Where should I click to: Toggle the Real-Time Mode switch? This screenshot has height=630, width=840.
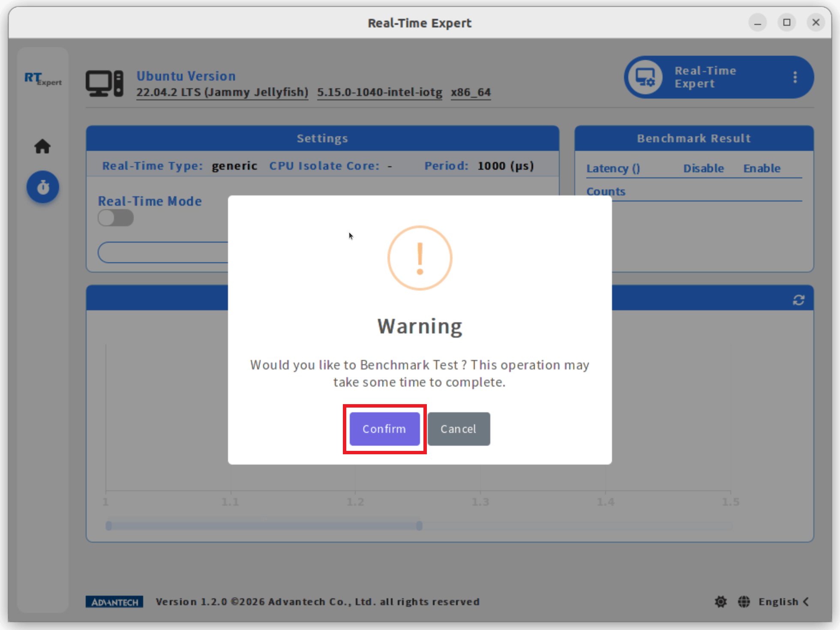pos(116,218)
